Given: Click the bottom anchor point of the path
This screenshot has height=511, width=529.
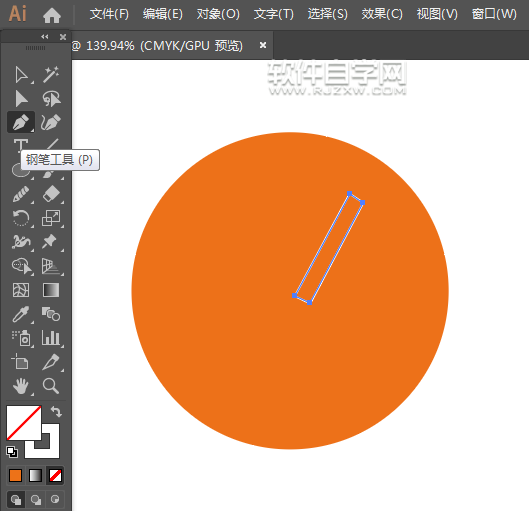Looking at the screenshot, I should (309, 303).
